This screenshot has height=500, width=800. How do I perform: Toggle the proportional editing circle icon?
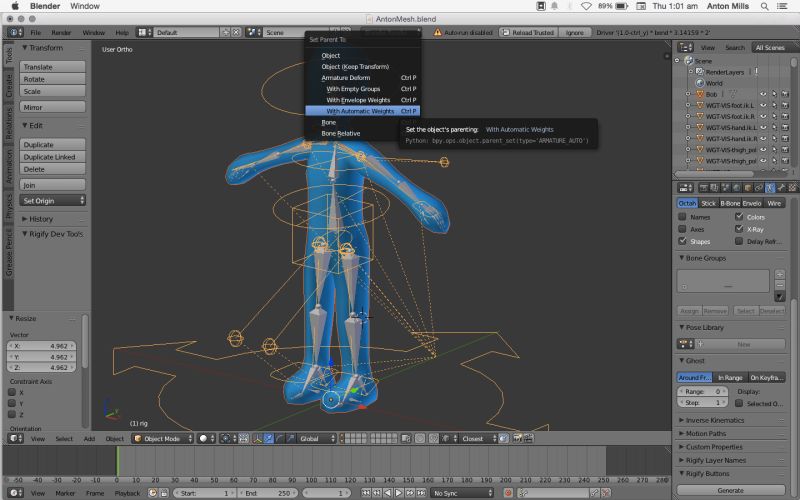(420, 438)
